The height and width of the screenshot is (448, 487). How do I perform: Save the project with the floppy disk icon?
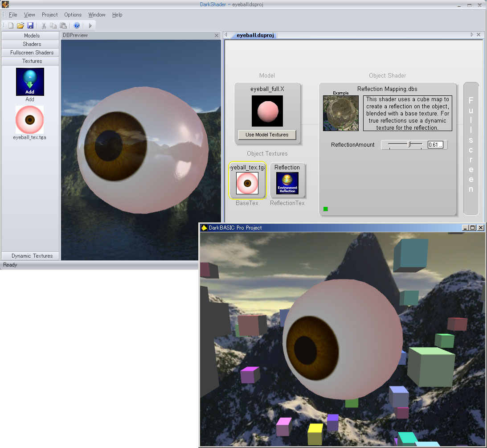(30, 26)
